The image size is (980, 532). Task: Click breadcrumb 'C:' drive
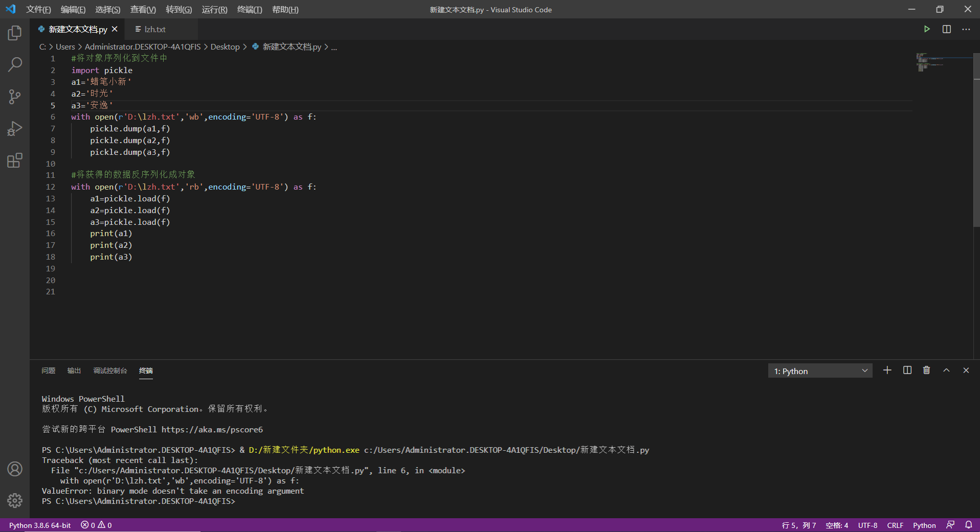pos(42,47)
